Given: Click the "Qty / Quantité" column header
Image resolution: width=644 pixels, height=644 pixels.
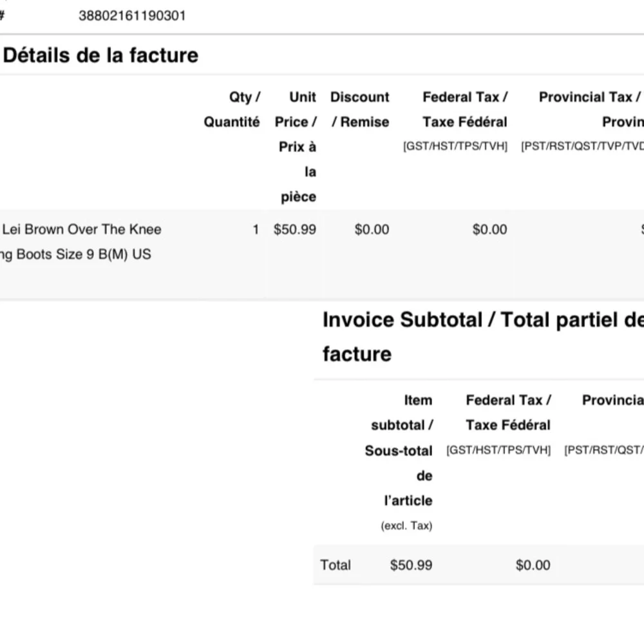Looking at the screenshot, I should 232,109.
